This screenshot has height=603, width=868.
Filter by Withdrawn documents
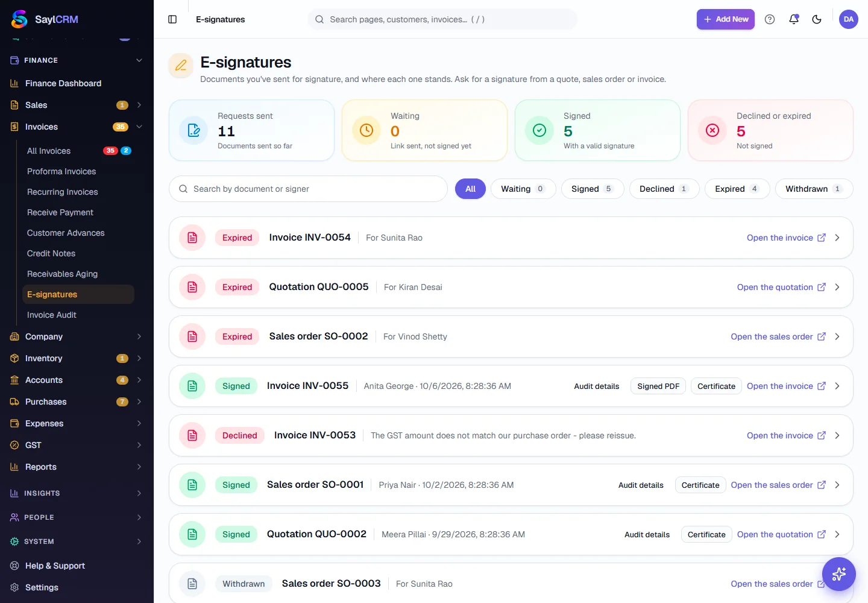click(x=814, y=189)
